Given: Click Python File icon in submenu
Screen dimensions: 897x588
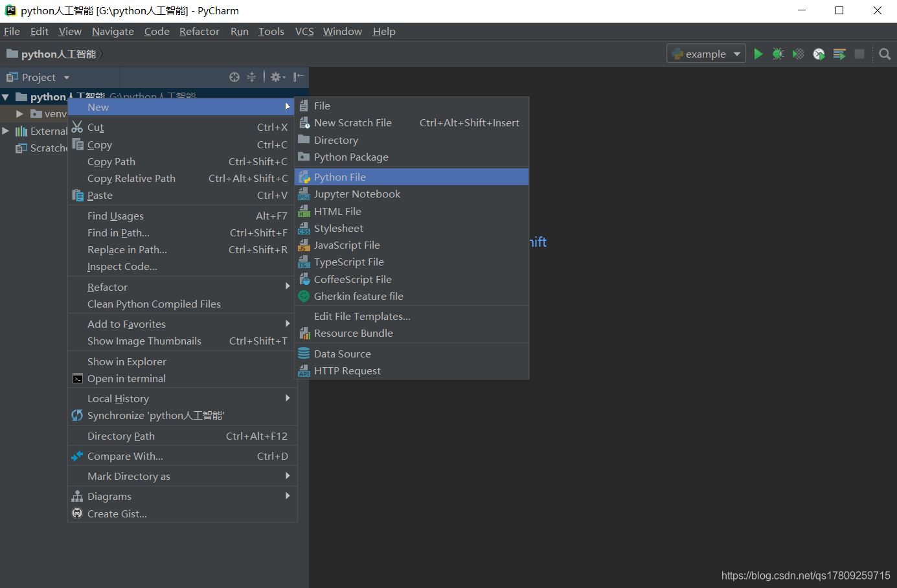Looking at the screenshot, I should [x=304, y=177].
